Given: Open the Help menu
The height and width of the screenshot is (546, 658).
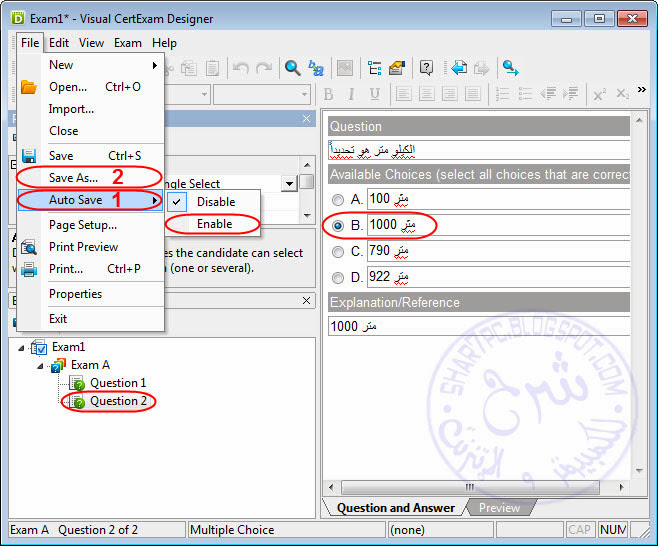Looking at the screenshot, I should [164, 43].
